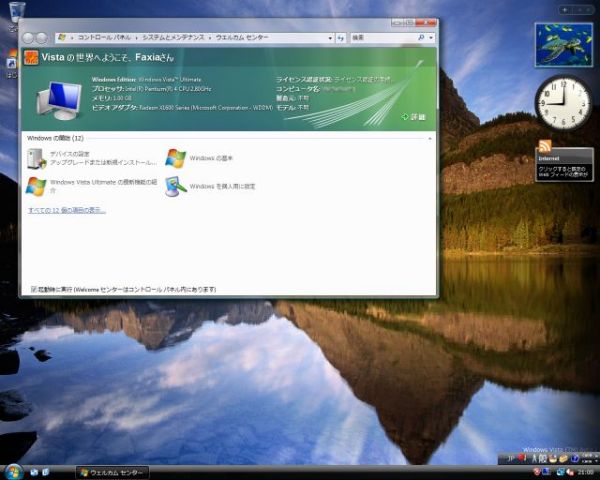
Task: Collapse the Windows の開始 section arrow
Action: click(429, 137)
